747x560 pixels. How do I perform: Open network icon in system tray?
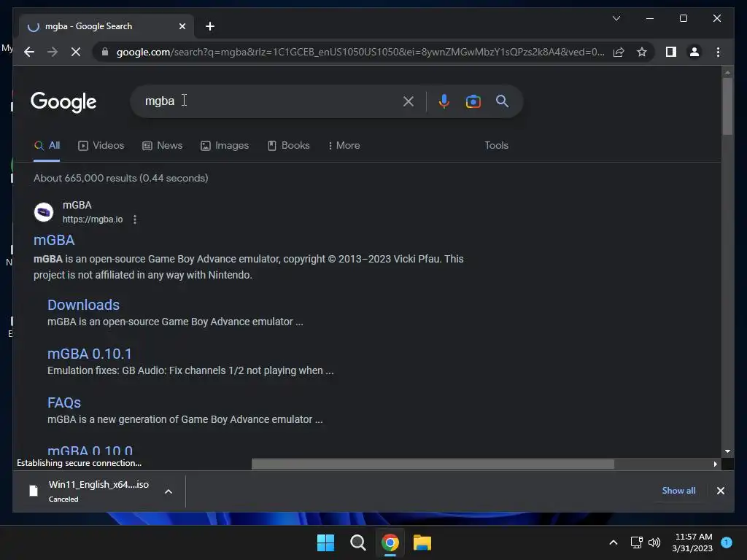[636, 542]
